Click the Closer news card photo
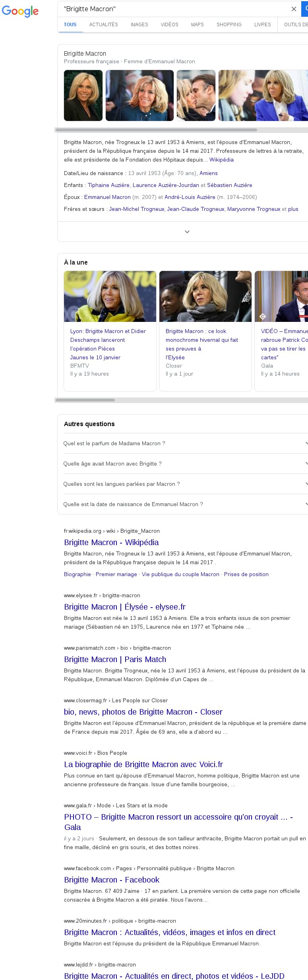 click(205, 296)
